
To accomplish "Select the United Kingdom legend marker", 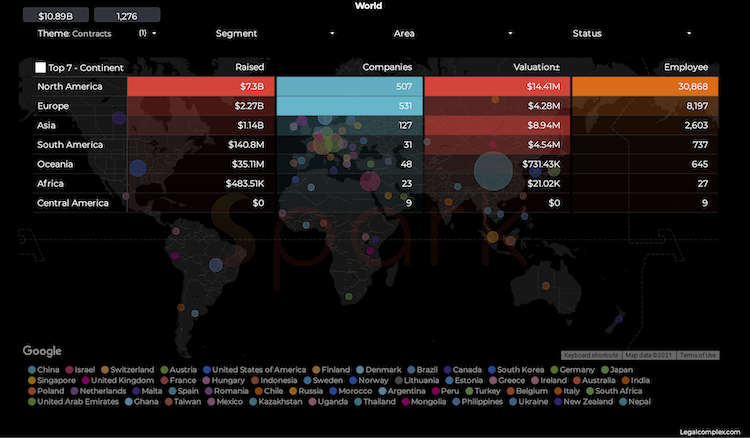I will [x=86, y=381].
